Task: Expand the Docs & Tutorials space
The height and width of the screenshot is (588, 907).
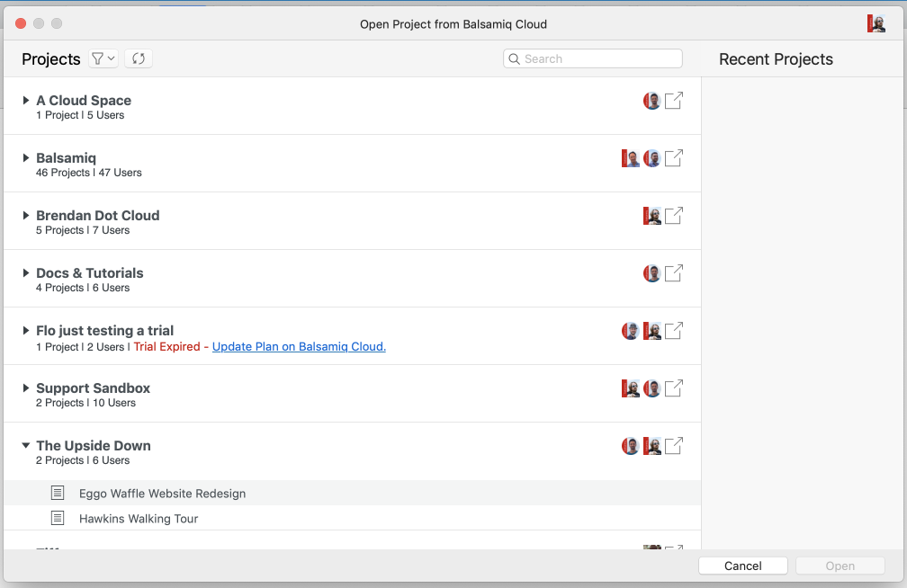Action: (26, 273)
